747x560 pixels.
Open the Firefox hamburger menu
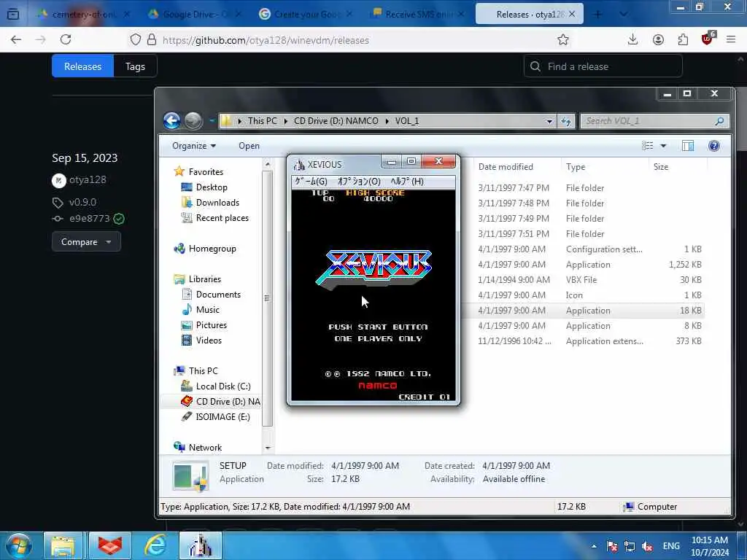pos(731,39)
